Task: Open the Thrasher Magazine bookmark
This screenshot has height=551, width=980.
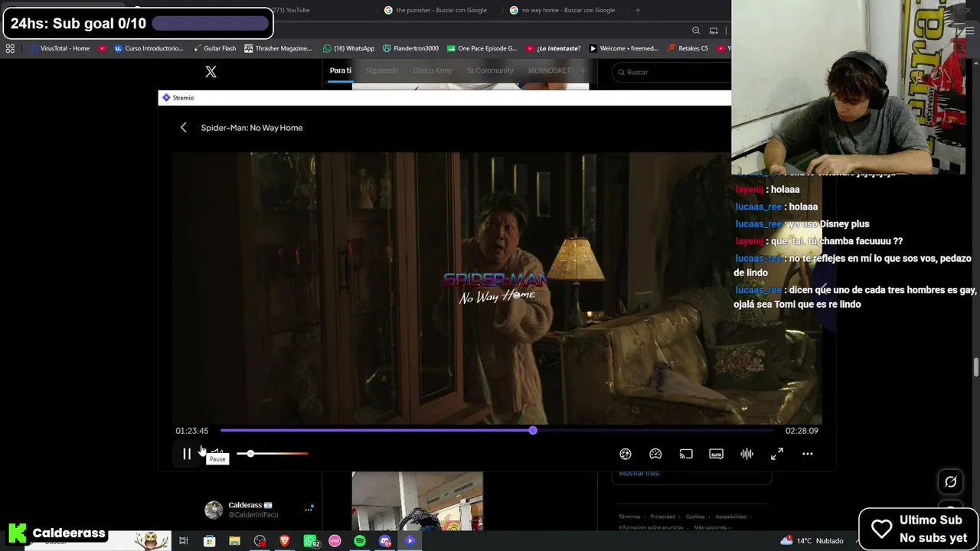Action: (278, 48)
